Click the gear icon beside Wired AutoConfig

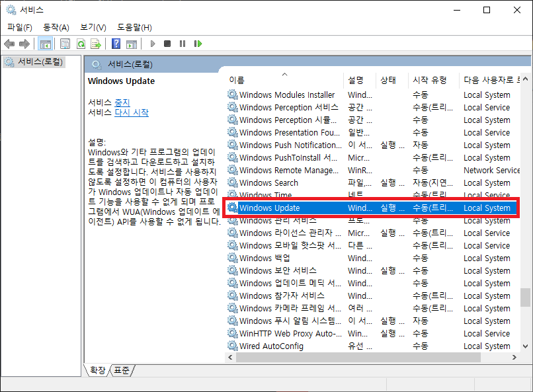(x=233, y=346)
